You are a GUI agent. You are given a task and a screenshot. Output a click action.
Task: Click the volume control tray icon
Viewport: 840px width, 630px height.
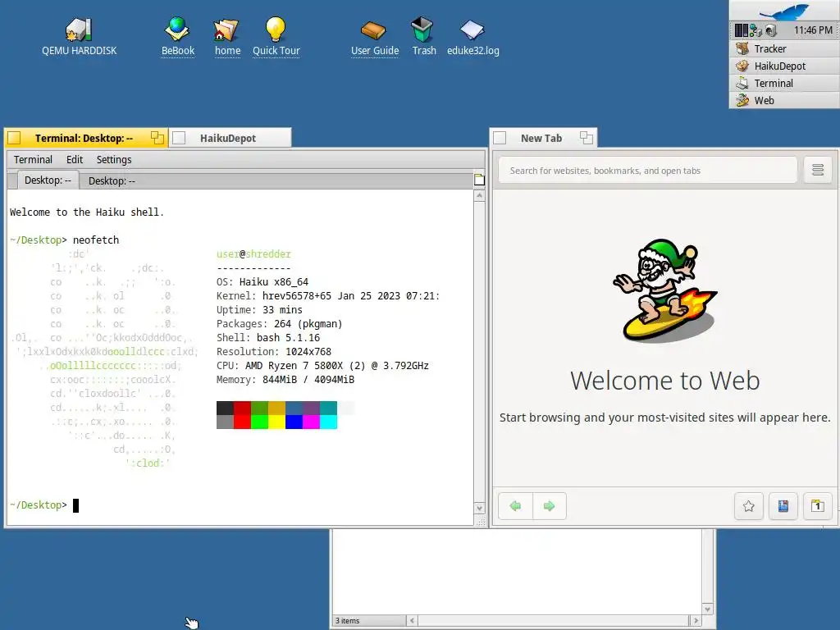(771, 30)
